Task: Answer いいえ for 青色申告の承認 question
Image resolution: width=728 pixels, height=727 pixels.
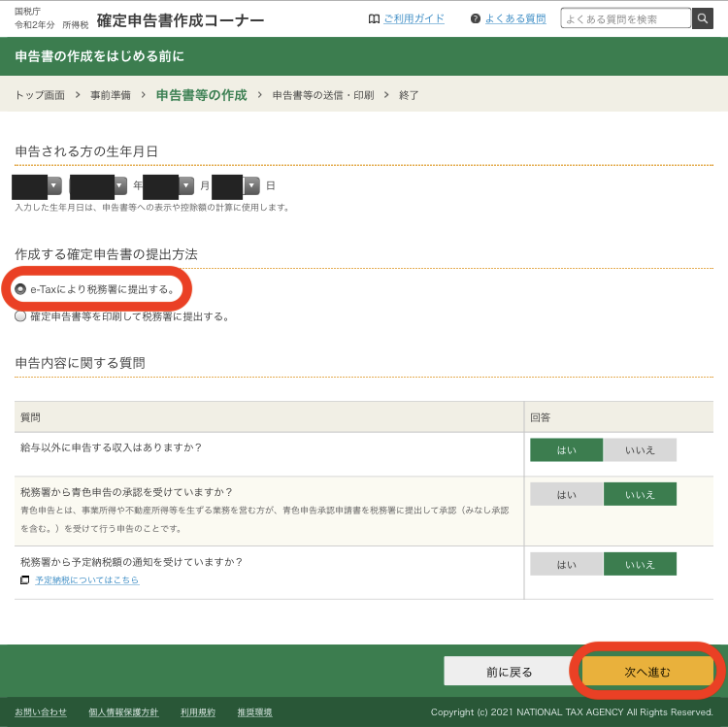Action: 640,494
